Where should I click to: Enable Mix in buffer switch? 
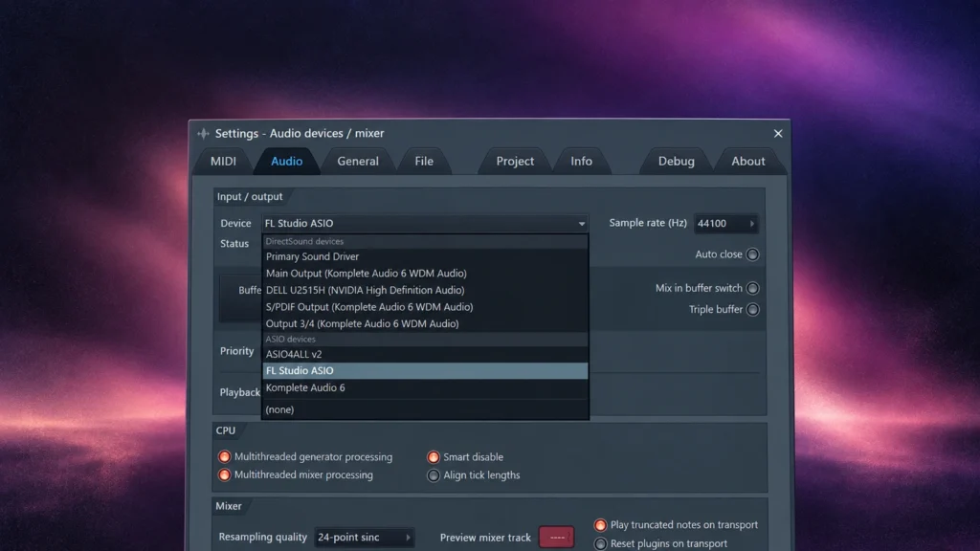(752, 289)
